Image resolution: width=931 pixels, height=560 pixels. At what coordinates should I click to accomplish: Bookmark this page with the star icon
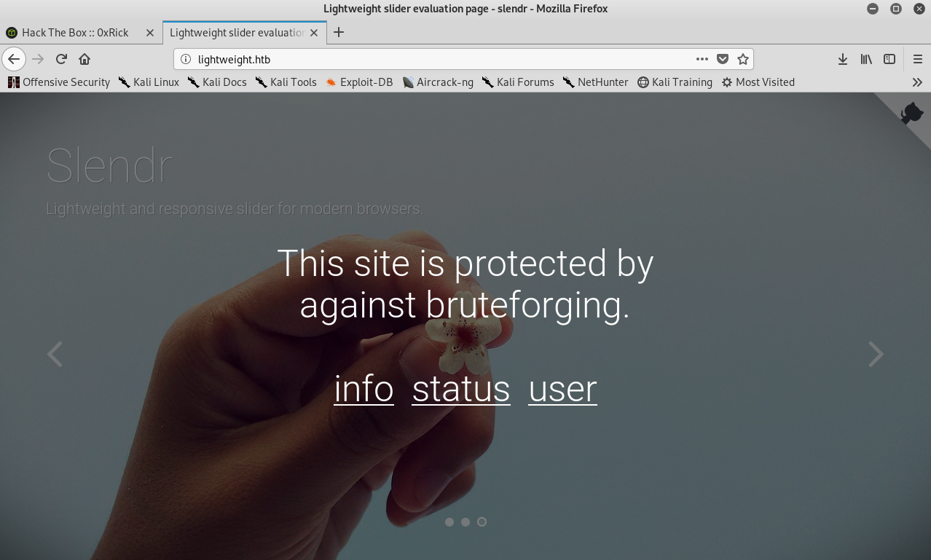pos(742,59)
